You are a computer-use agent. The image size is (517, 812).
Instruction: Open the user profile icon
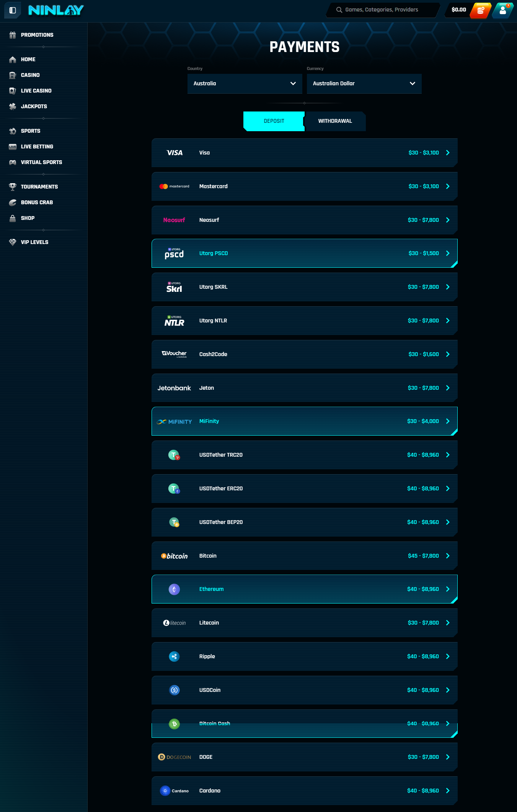click(503, 10)
